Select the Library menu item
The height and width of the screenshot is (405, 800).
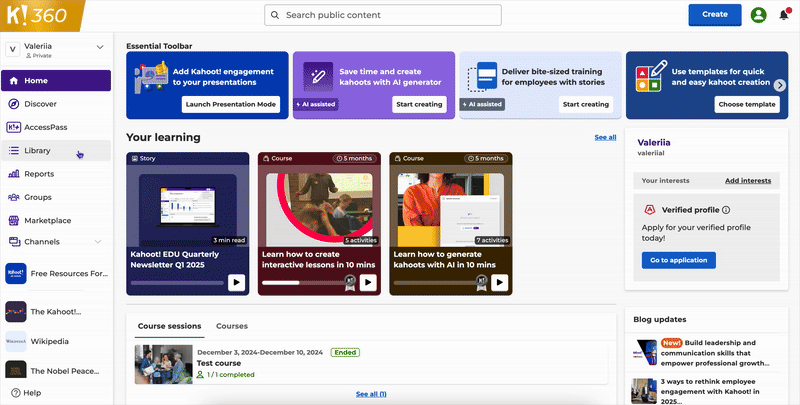point(38,151)
